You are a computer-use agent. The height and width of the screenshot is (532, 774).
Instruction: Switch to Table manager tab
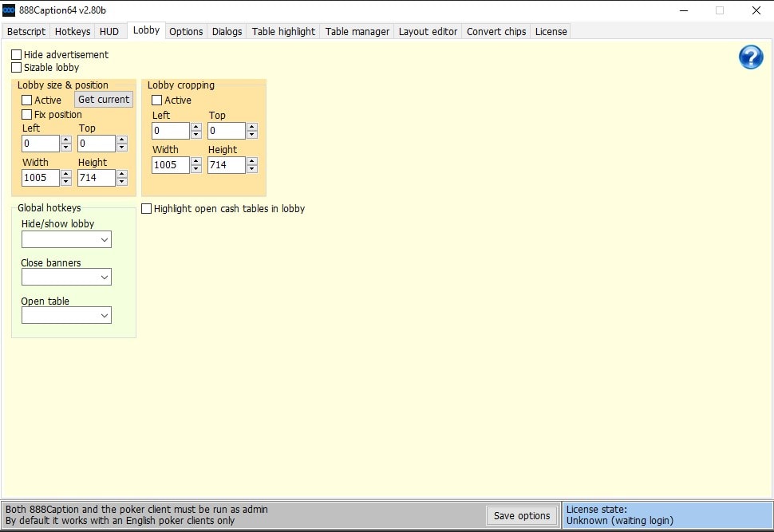[357, 32]
